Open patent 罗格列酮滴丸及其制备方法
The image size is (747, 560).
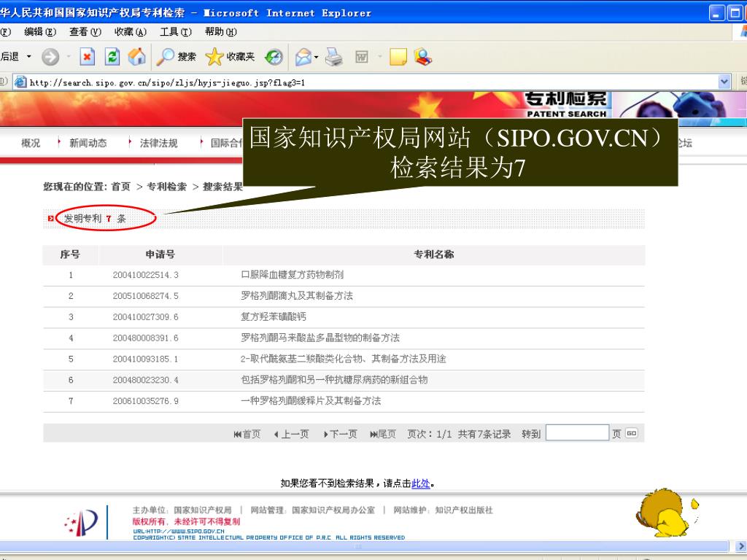click(297, 296)
